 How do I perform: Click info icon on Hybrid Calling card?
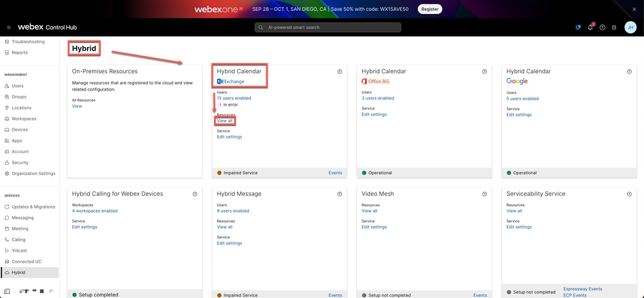pos(195,194)
